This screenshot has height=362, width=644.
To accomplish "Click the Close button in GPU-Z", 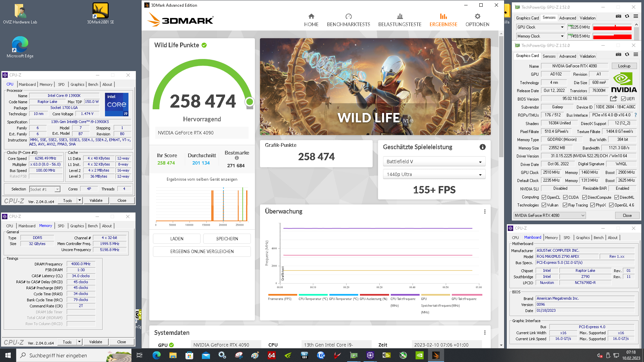I will click(627, 216).
